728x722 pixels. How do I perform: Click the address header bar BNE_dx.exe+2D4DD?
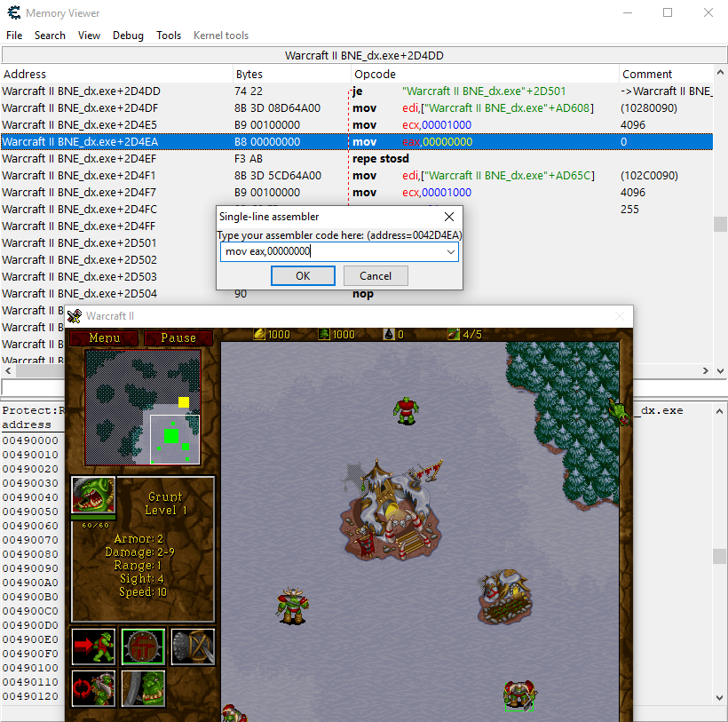coord(364,55)
